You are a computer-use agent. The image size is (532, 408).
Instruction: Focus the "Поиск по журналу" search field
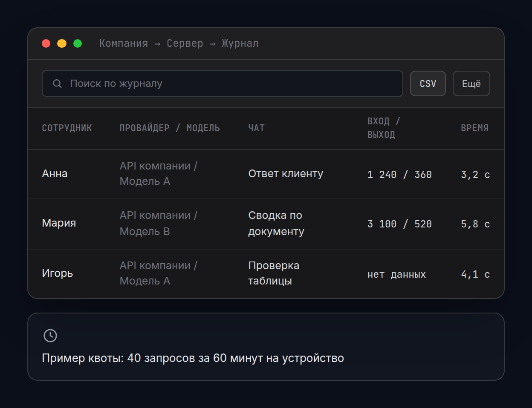(x=222, y=83)
